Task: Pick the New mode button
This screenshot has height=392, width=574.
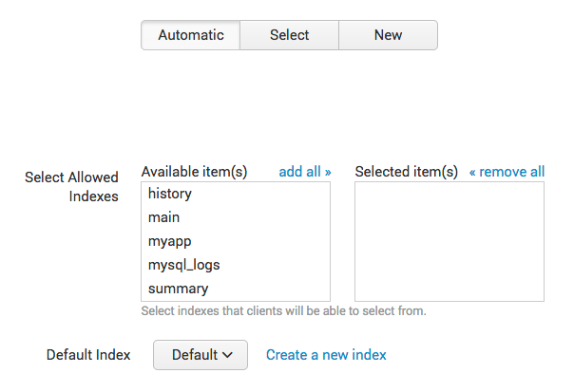Action: click(x=388, y=35)
